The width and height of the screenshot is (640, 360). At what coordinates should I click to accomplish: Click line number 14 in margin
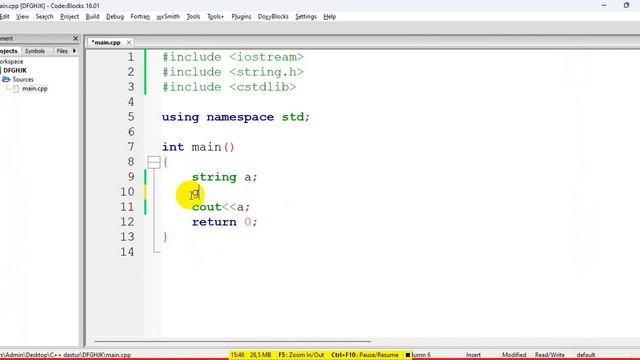click(127, 252)
